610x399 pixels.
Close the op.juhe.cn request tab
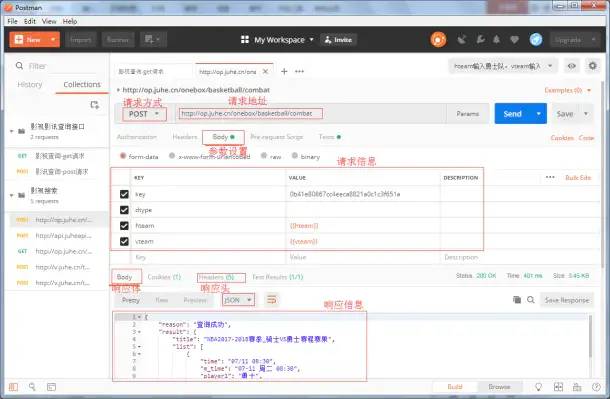[x=265, y=72]
